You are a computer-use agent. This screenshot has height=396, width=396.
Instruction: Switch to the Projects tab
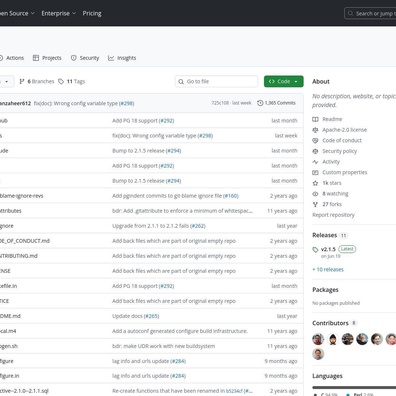click(x=47, y=58)
